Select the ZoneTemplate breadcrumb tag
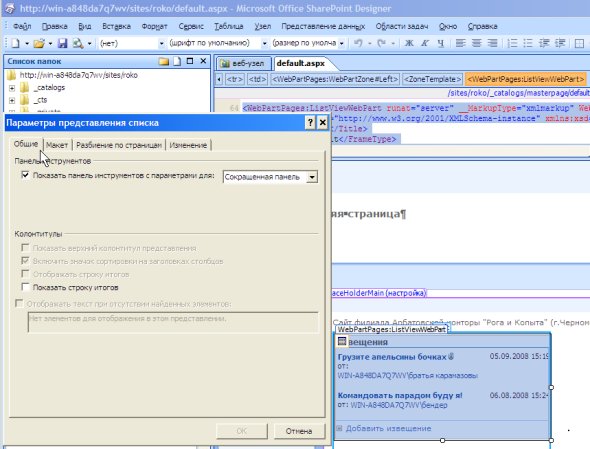 click(x=432, y=79)
